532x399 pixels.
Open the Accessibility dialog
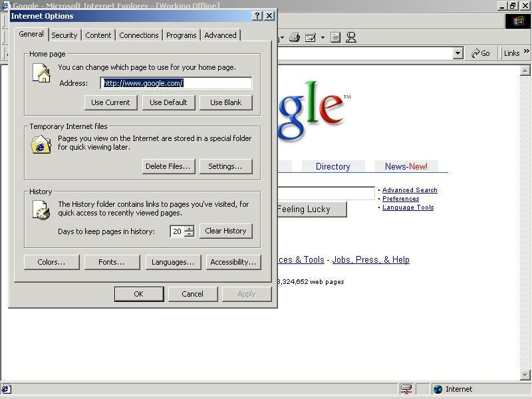[x=233, y=262]
